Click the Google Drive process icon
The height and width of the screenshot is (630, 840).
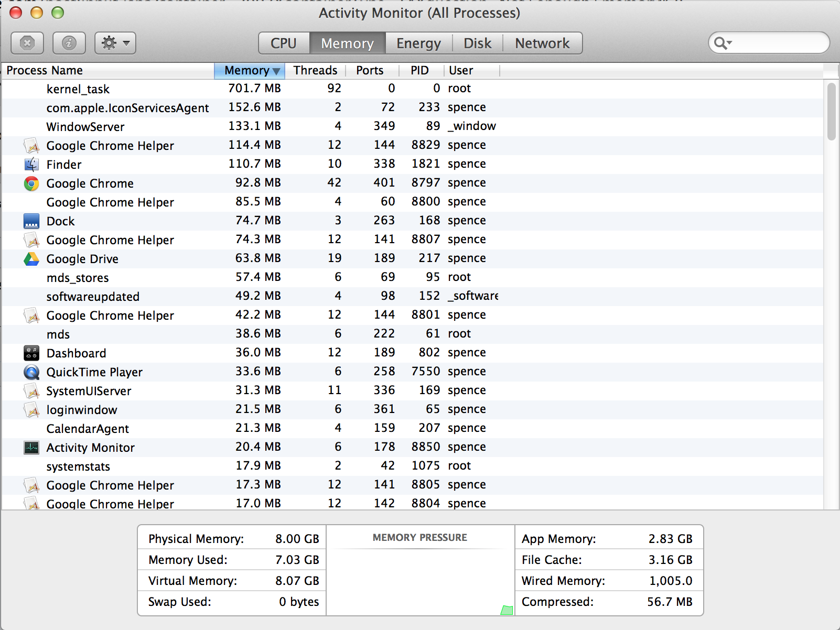[x=31, y=259]
